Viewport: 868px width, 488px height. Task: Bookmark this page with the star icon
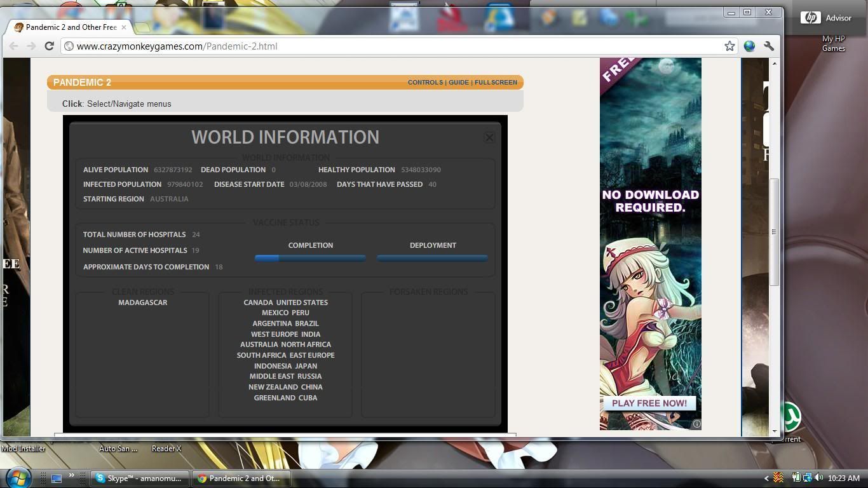coord(729,46)
